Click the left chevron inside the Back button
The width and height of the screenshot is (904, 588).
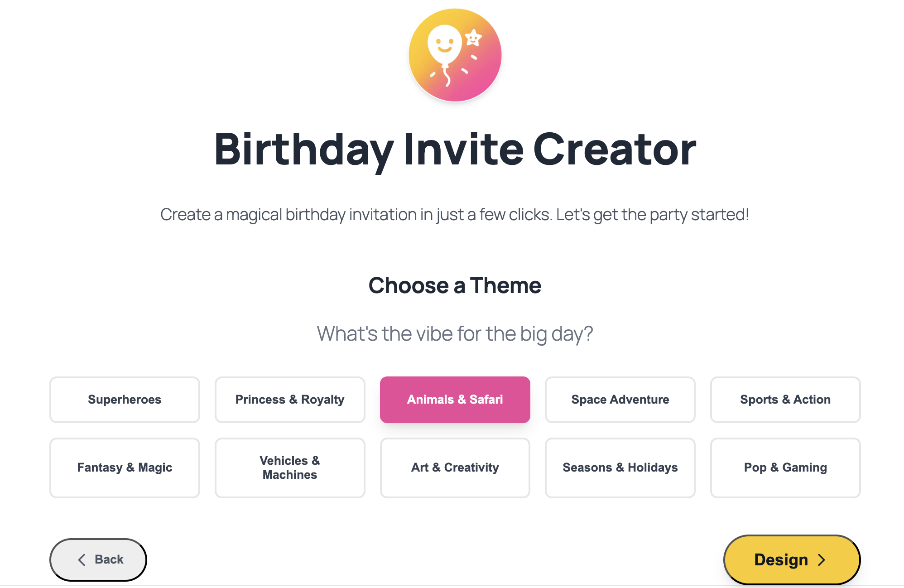pyautogui.click(x=82, y=559)
